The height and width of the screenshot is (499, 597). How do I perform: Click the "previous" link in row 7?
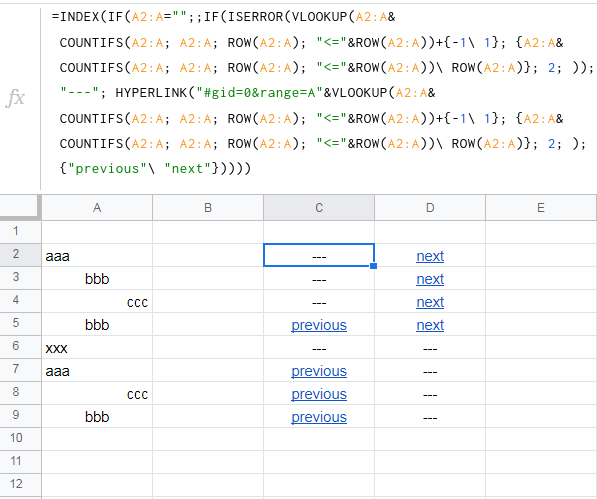(x=319, y=371)
